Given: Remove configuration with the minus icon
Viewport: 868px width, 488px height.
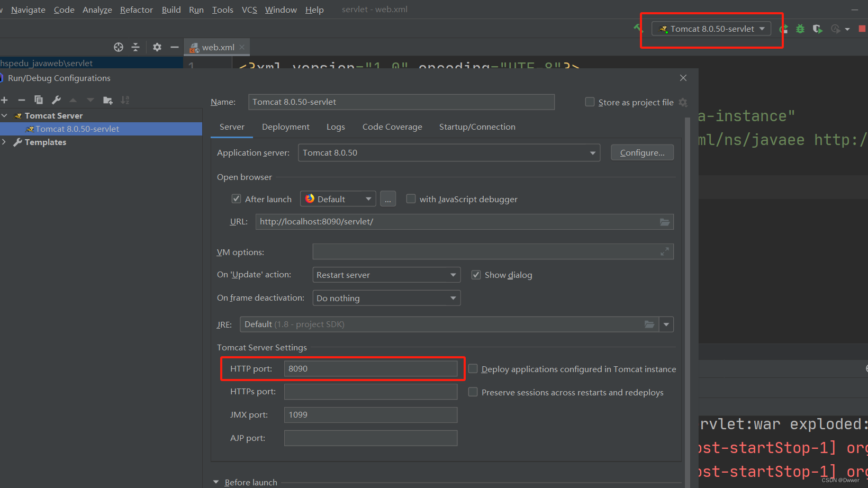Looking at the screenshot, I should 22,100.
